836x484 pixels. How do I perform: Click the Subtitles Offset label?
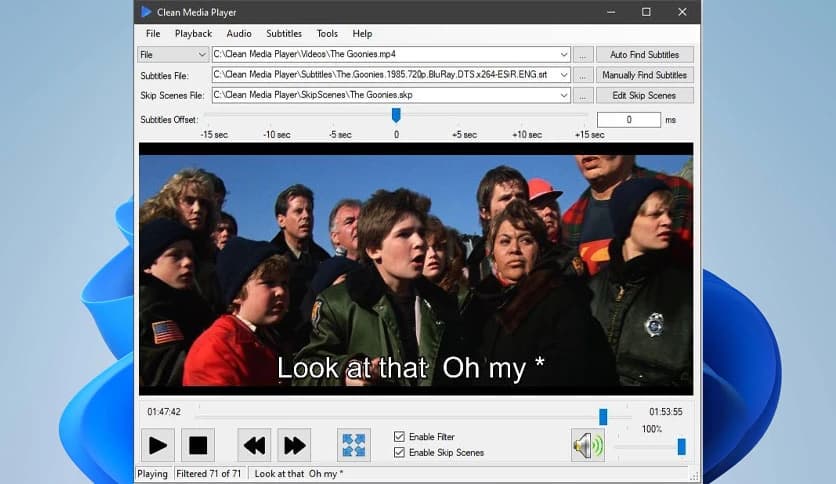[x=169, y=120]
